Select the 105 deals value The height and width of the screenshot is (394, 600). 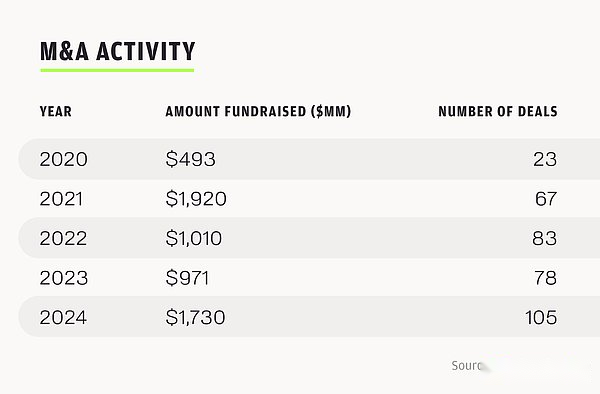point(541,317)
